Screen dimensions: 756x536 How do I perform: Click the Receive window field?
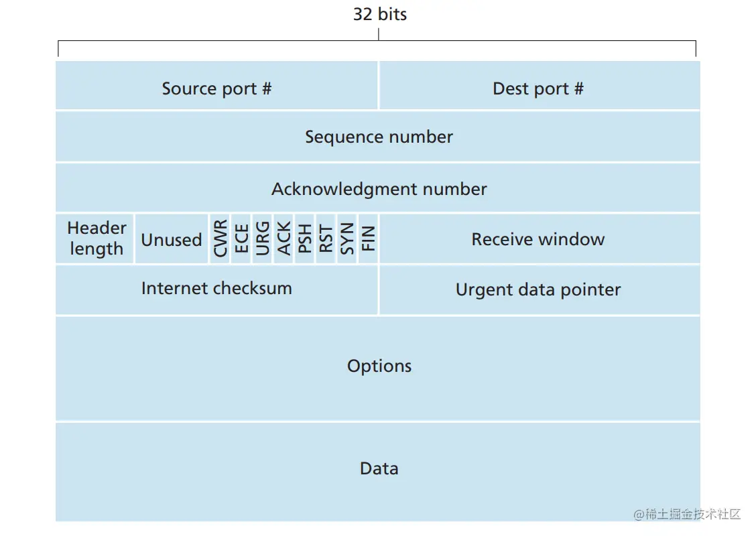coord(539,239)
